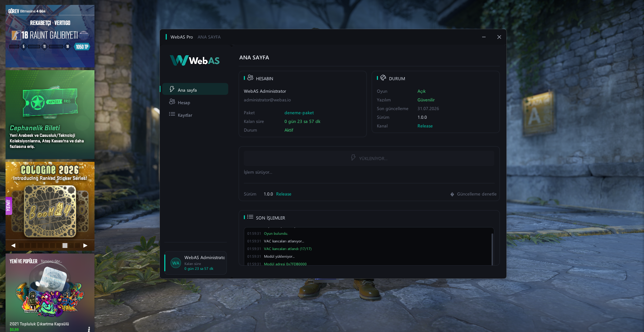Click the Aktif status value
Screen dimensions: 644x332
(289, 130)
